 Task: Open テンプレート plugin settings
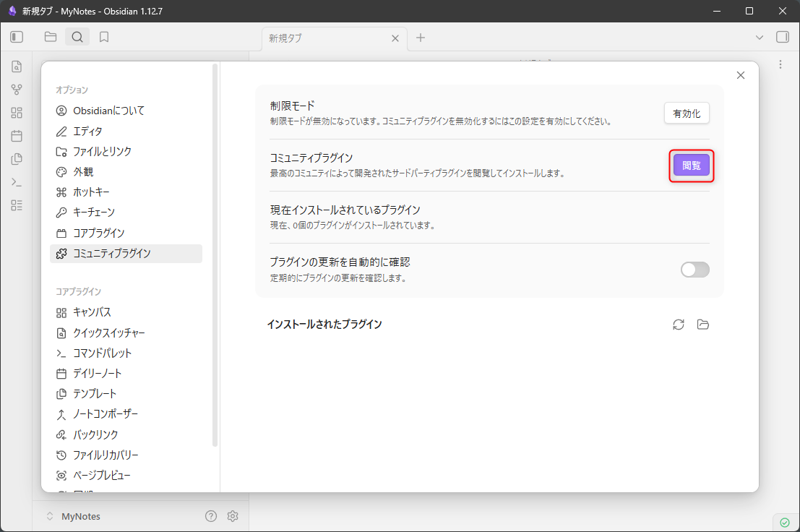(x=126, y=394)
